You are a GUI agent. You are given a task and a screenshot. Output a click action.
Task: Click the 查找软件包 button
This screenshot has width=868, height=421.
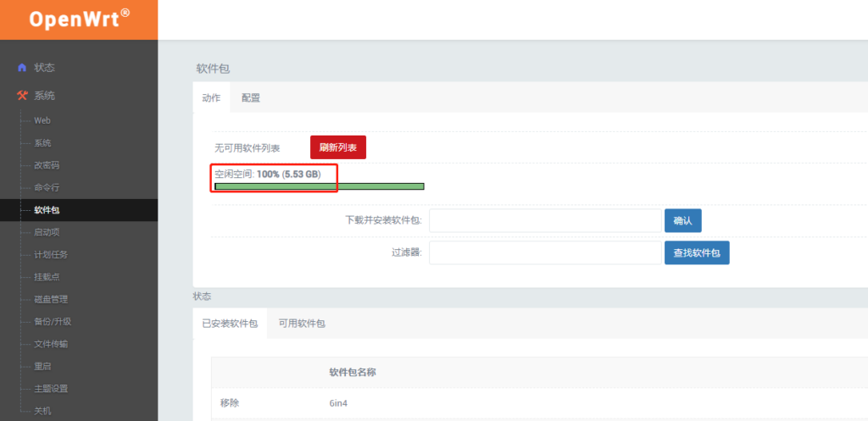(696, 252)
